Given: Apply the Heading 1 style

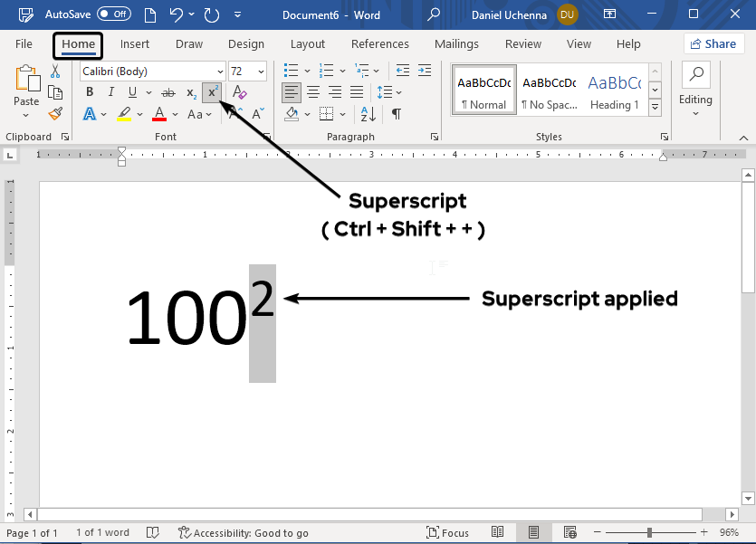Looking at the screenshot, I should pos(614,91).
